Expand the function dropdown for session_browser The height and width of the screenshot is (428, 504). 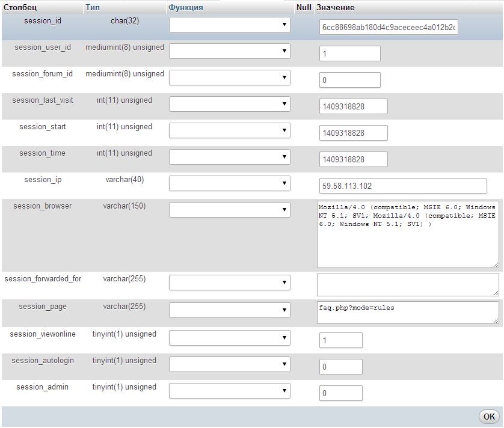[229, 210]
